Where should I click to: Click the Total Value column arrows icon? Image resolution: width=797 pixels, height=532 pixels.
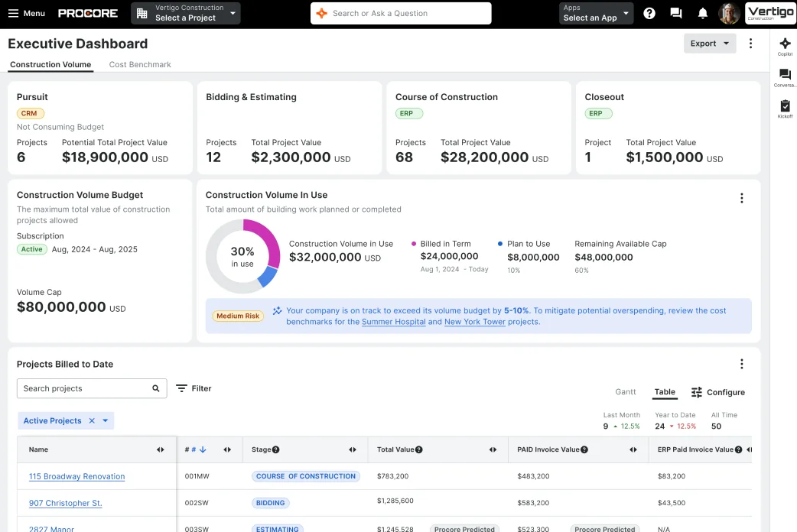click(x=493, y=449)
